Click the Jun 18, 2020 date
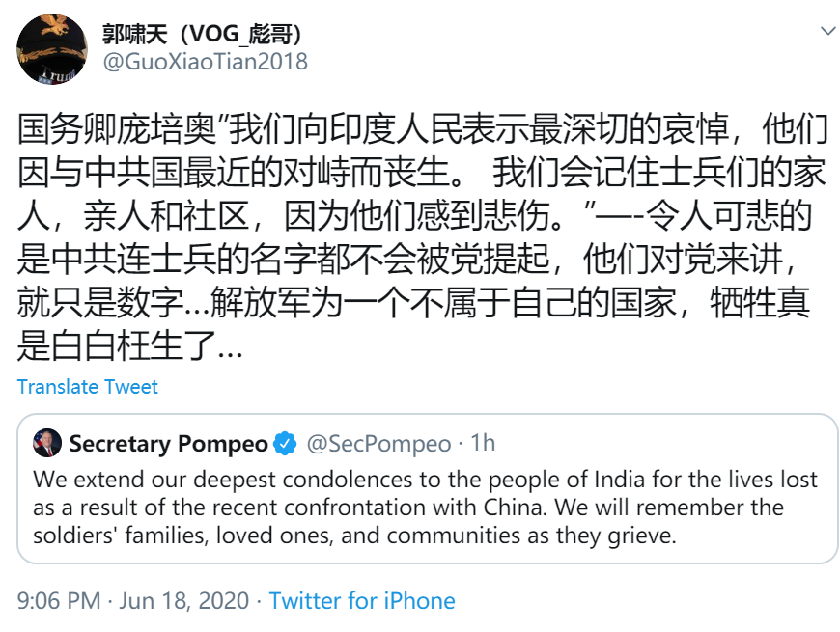This screenshot has width=840, height=632. point(184,601)
